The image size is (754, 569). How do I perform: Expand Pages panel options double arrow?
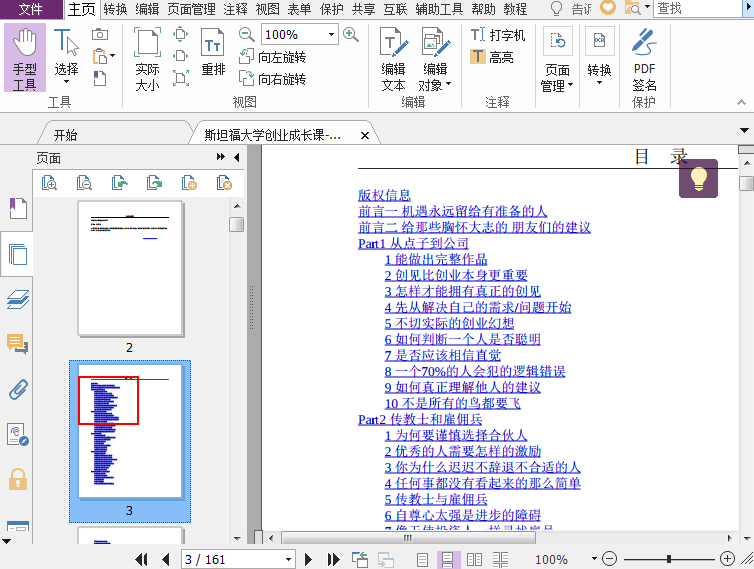click(221, 157)
